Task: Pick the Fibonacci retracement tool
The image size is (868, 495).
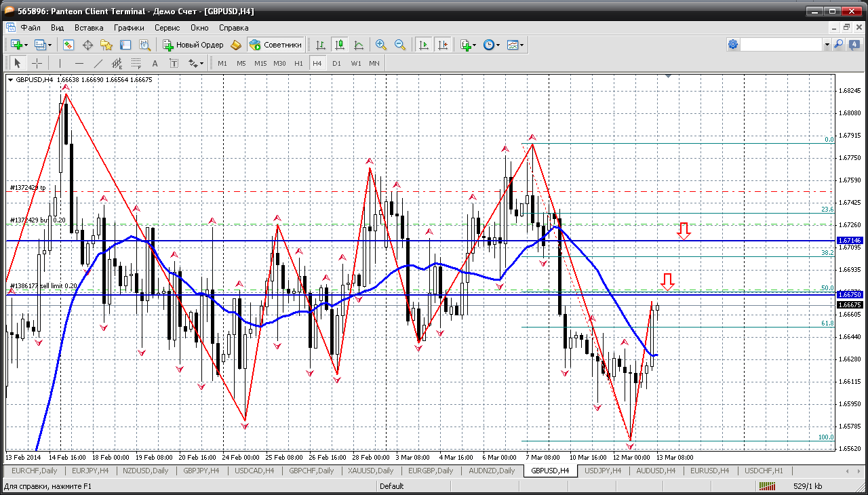Action: pos(136,63)
